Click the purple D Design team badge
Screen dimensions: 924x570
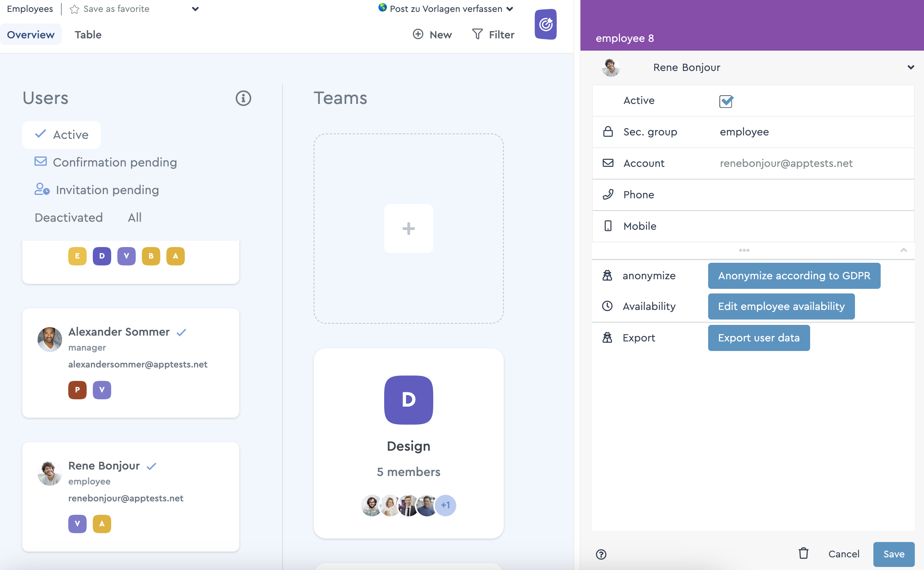(x=408, y=400)
